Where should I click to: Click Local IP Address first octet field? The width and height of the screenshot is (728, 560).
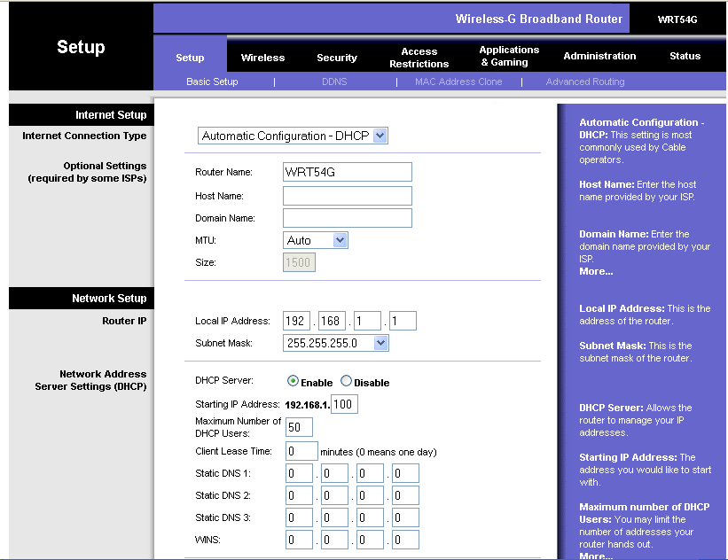pos(297,321)
